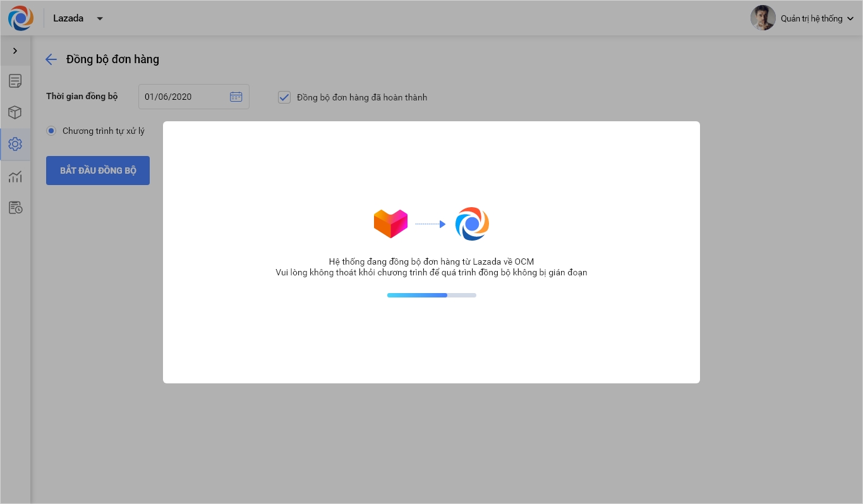Expand the collapsed sidebar with the chevron

click(15, 51)
